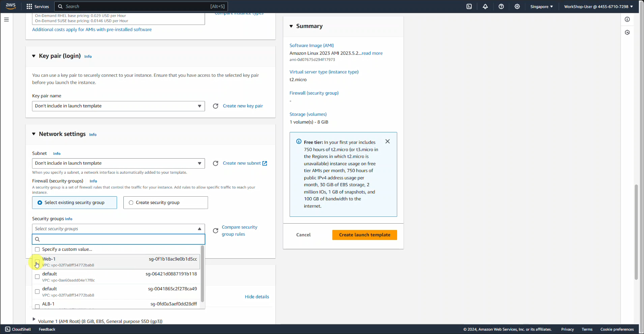
Task: Open the Subnet dropdown
Action: [118, 163]
